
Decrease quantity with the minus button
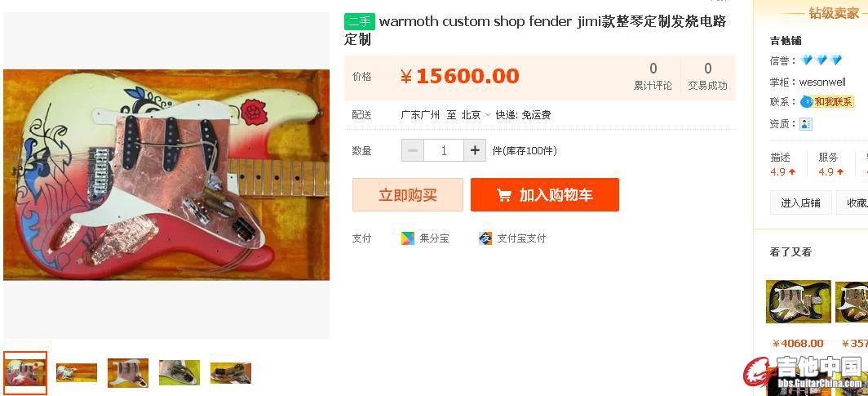pos(413,150)
